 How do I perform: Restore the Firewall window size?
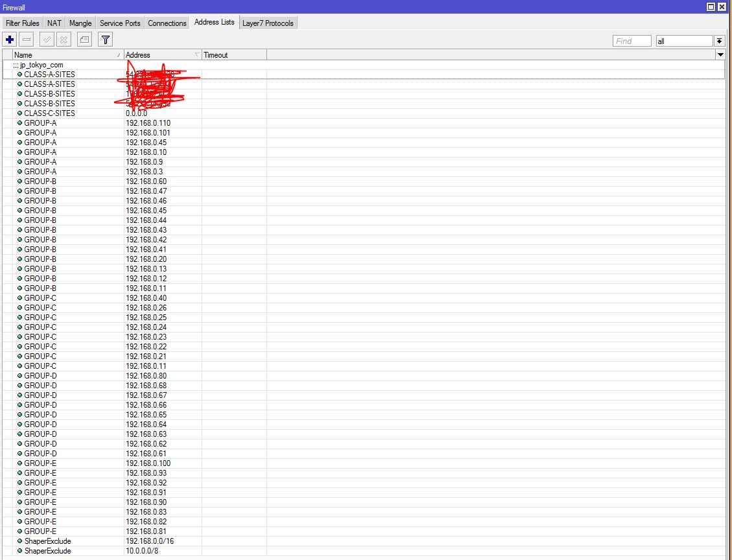pyautogui.click(x=711, y=6)
